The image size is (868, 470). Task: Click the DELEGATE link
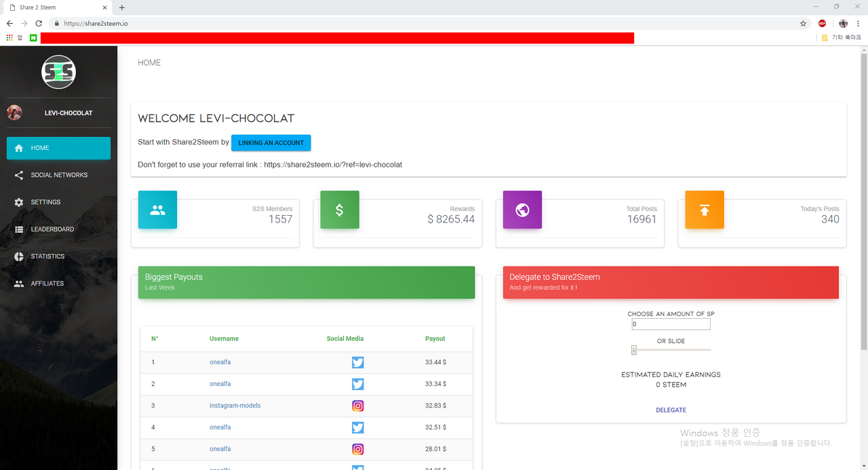[671, 410]
